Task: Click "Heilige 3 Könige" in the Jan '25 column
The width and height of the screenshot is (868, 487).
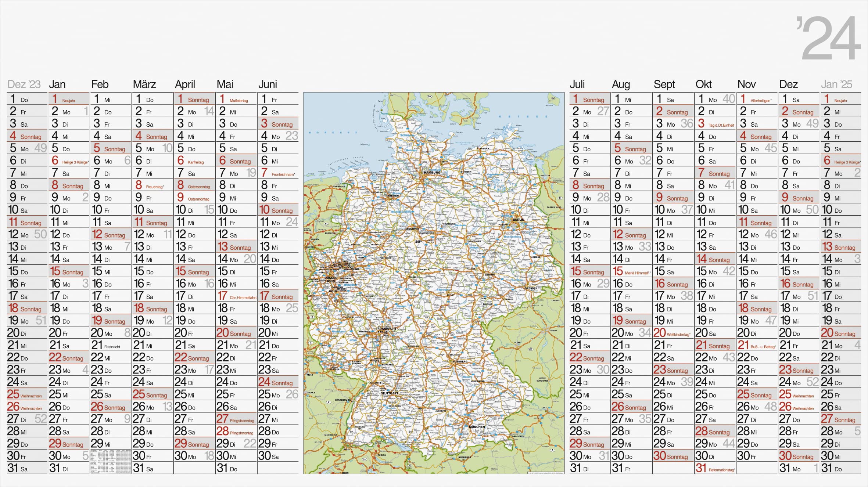Action: (x=847, y=162)
